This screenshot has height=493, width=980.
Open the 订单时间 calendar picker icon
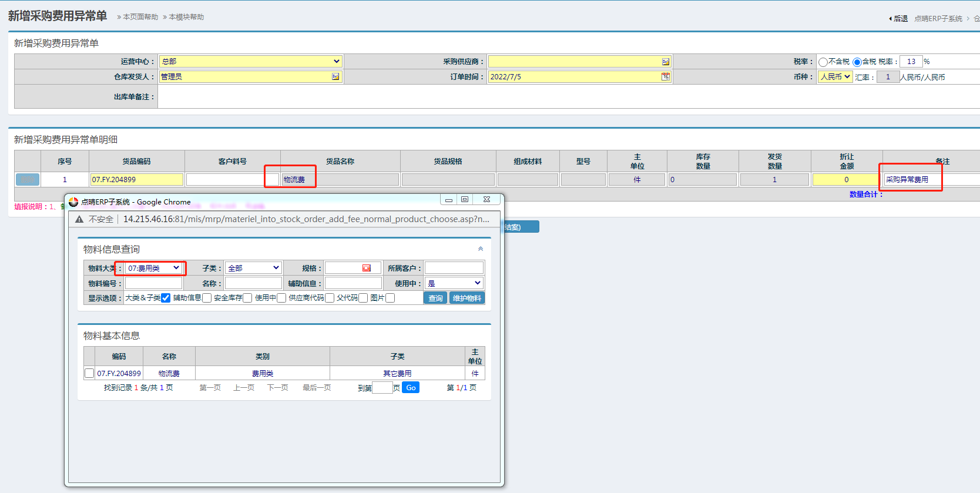(x=665, y=77)
